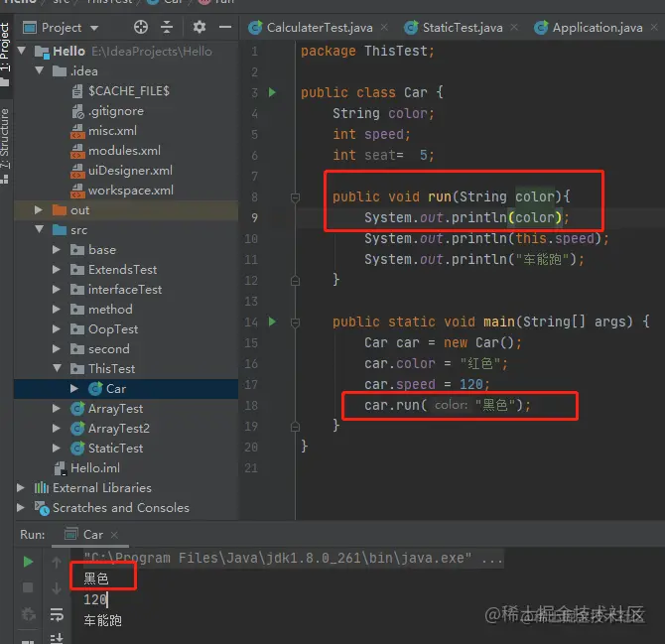Collapse the ThisTest package

pyautogui.click(x=58, y=368)
